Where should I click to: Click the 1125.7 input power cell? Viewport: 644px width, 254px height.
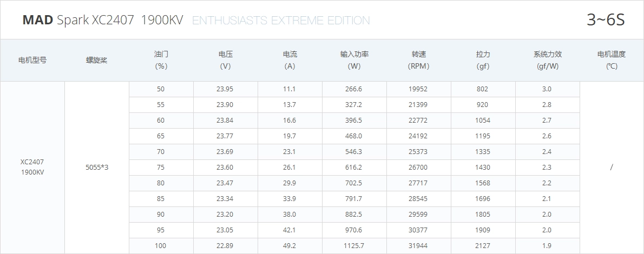[x=354, y=246]
